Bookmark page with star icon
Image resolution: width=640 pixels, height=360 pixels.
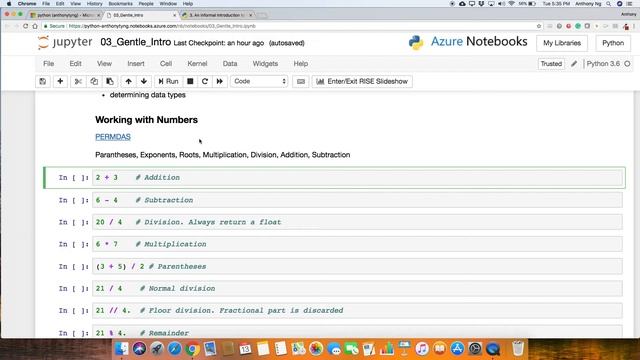(x=539, y=26)
